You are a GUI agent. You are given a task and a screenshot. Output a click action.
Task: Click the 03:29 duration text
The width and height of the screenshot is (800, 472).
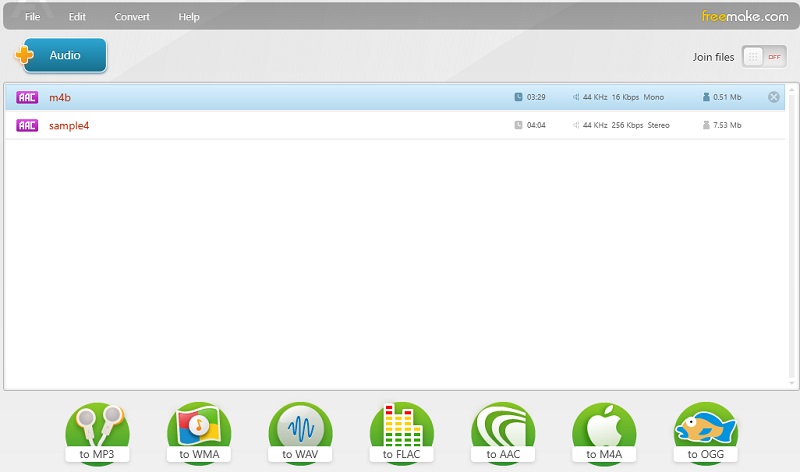(x=536, y=97)
